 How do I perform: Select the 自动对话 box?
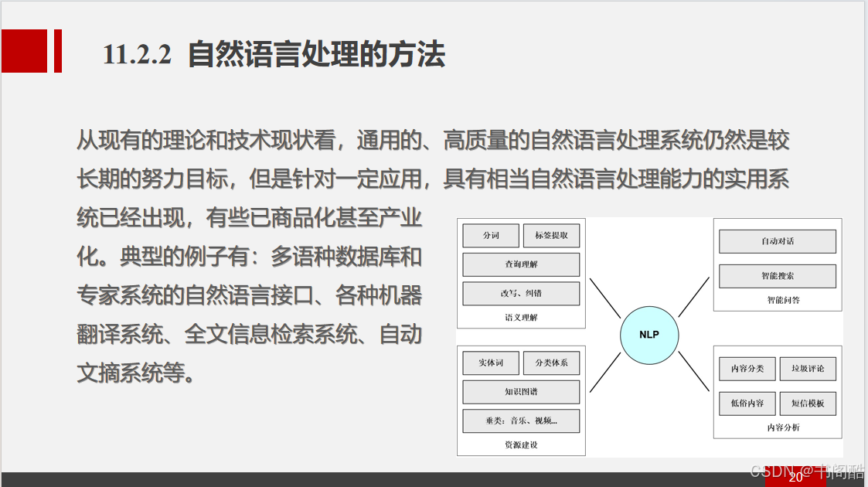click(778, 241)
